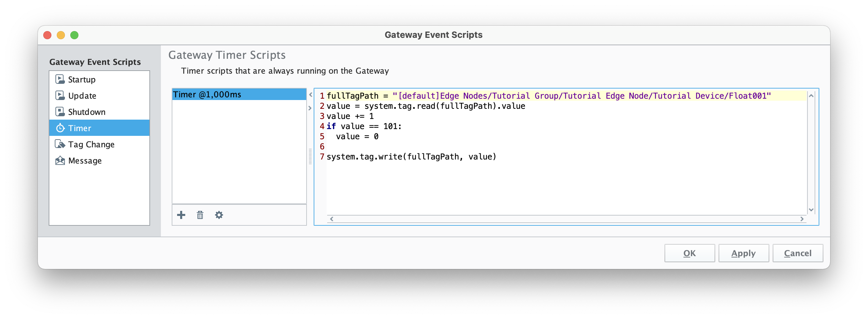Click the Message envelope icon

click(60, 161)
